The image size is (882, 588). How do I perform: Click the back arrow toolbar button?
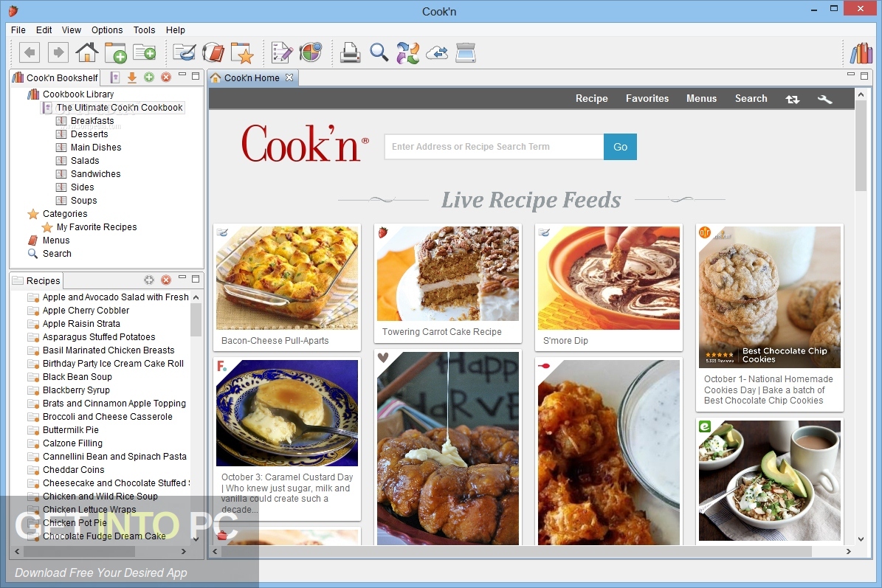pos(30,52)
